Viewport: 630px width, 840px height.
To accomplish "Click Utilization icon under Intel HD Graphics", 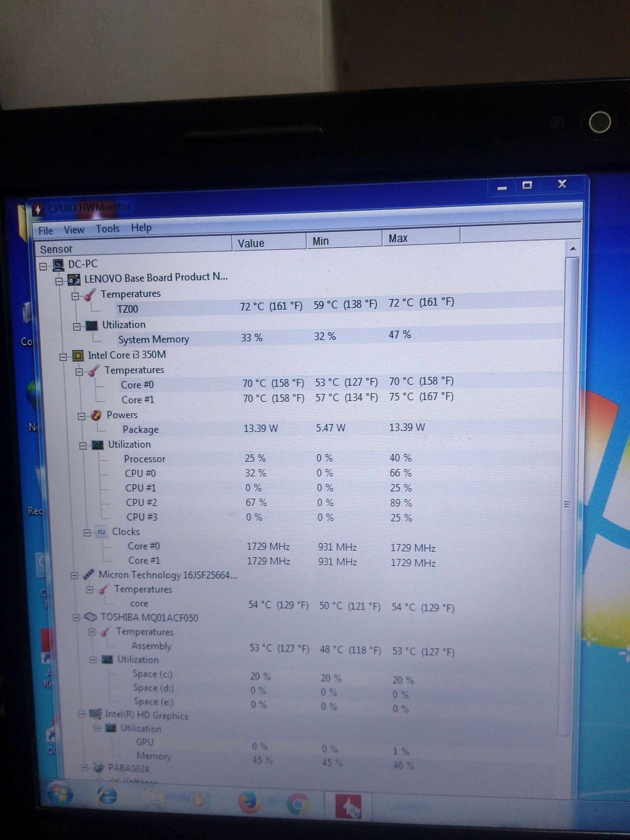I will point(111,728).
